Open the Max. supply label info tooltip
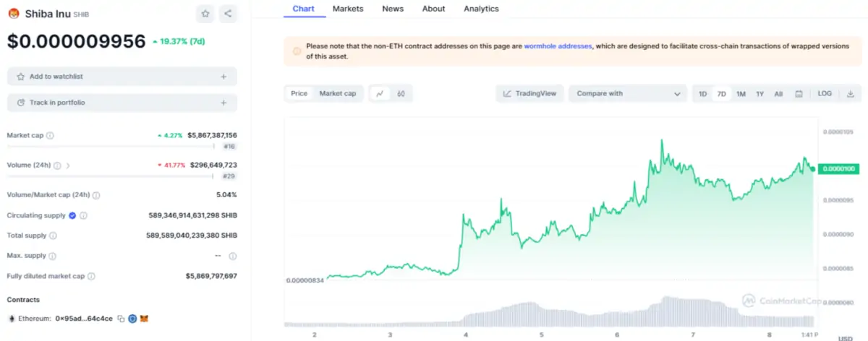Screen dimensions: 868x341 [51, 256]
